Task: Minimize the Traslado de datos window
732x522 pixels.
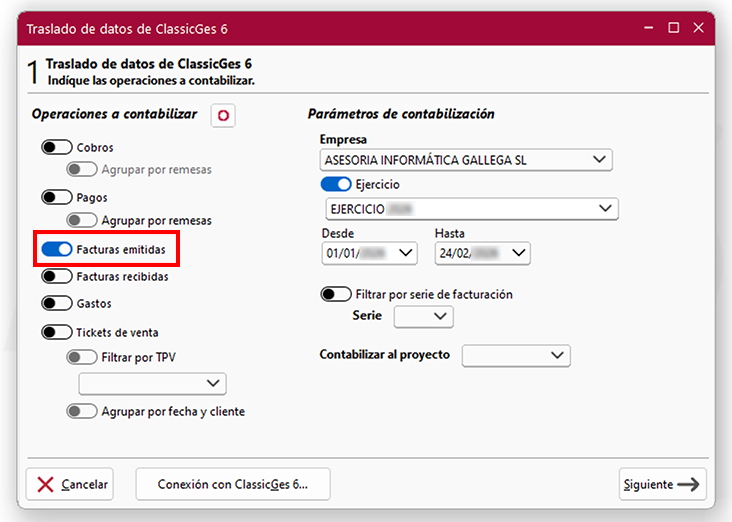Action: [649, 28]
